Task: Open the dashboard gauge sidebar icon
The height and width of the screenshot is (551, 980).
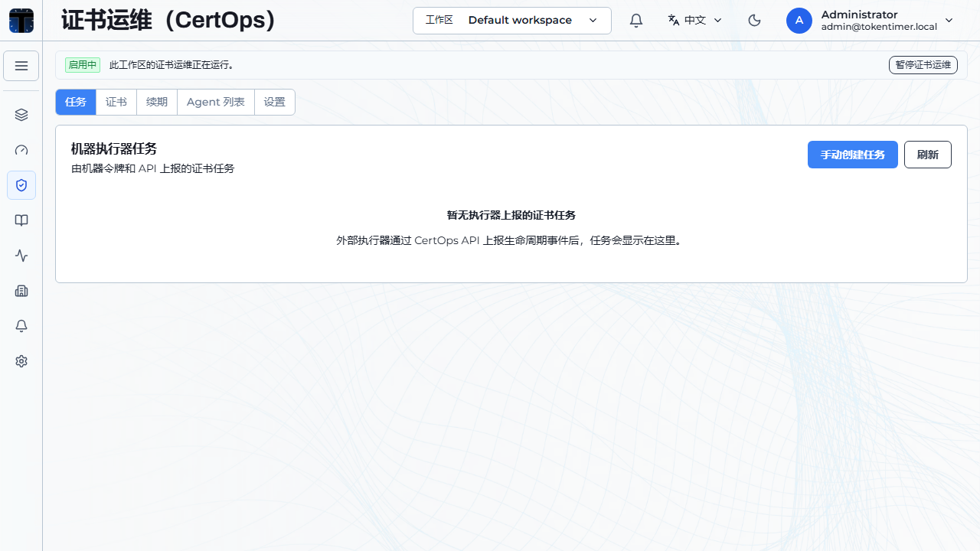Action: point(21,150)
